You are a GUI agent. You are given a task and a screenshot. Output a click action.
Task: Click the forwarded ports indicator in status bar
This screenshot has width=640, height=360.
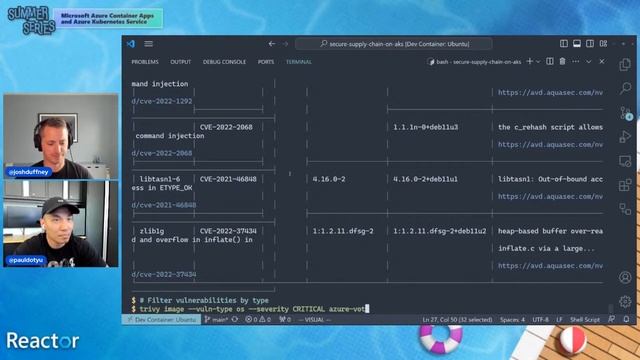[285, 320]
